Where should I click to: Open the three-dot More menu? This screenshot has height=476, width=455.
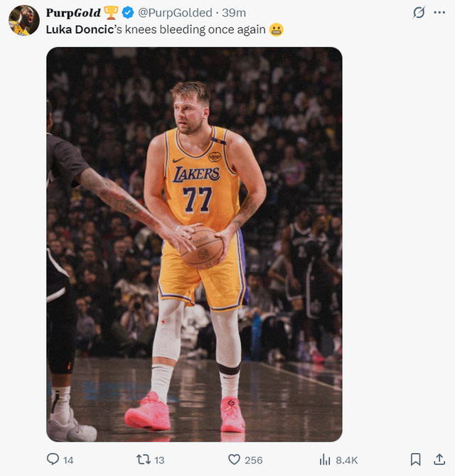pos(439,13)
